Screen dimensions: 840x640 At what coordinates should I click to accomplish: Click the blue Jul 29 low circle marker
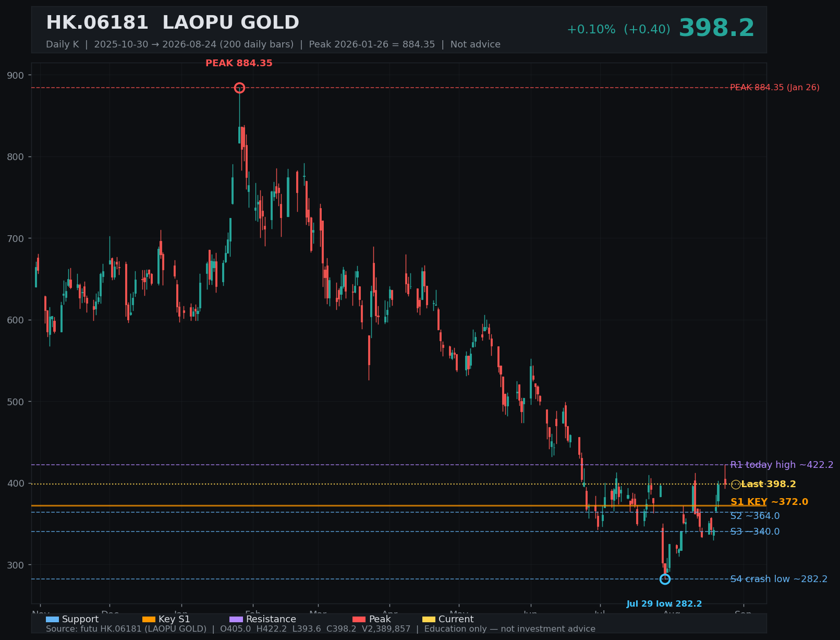(665, 579)
